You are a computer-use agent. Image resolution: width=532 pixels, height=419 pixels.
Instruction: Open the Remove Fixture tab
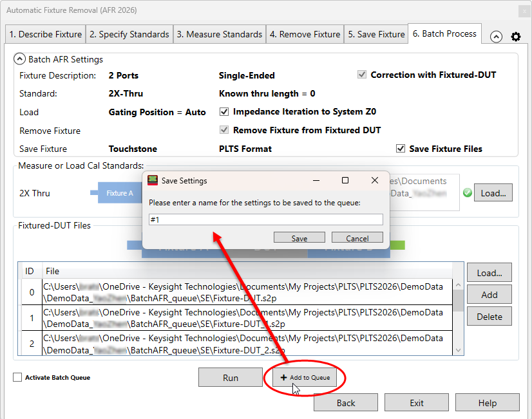click(x=305, y=34)
